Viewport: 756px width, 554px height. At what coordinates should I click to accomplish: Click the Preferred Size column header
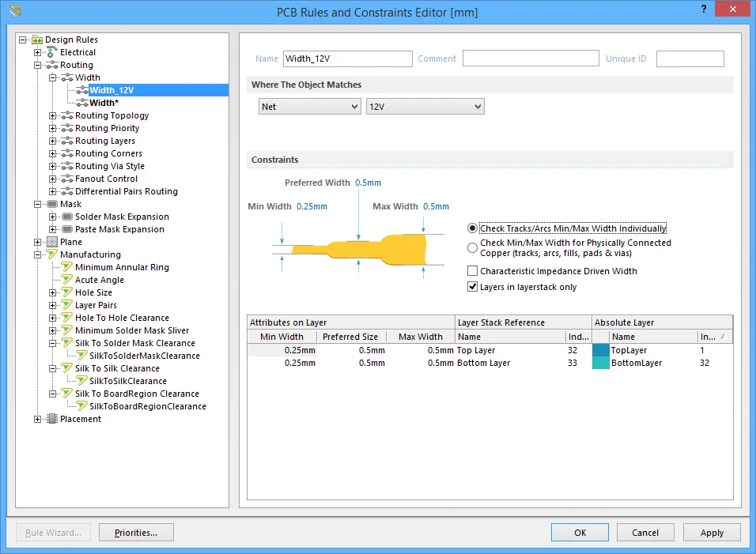(x=350, y=337)
